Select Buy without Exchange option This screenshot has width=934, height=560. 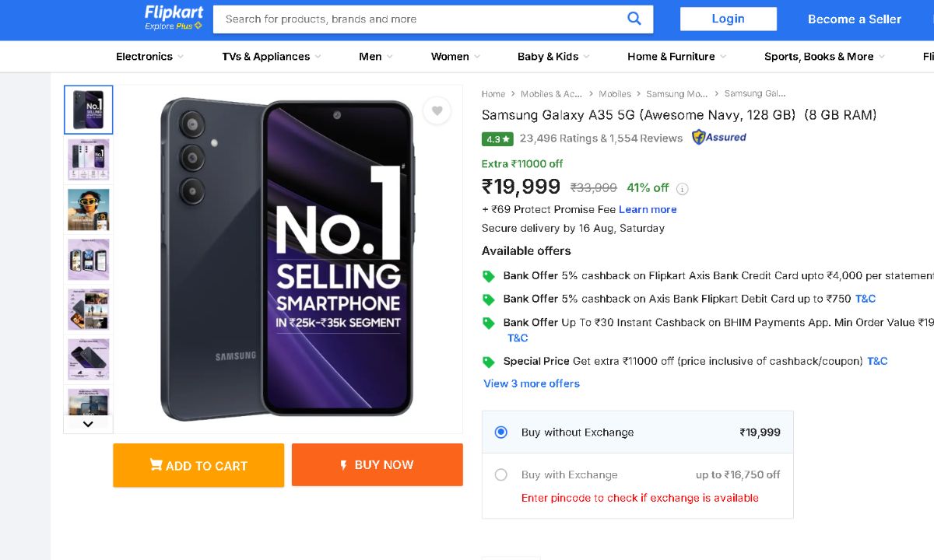[x=501, y=432]
